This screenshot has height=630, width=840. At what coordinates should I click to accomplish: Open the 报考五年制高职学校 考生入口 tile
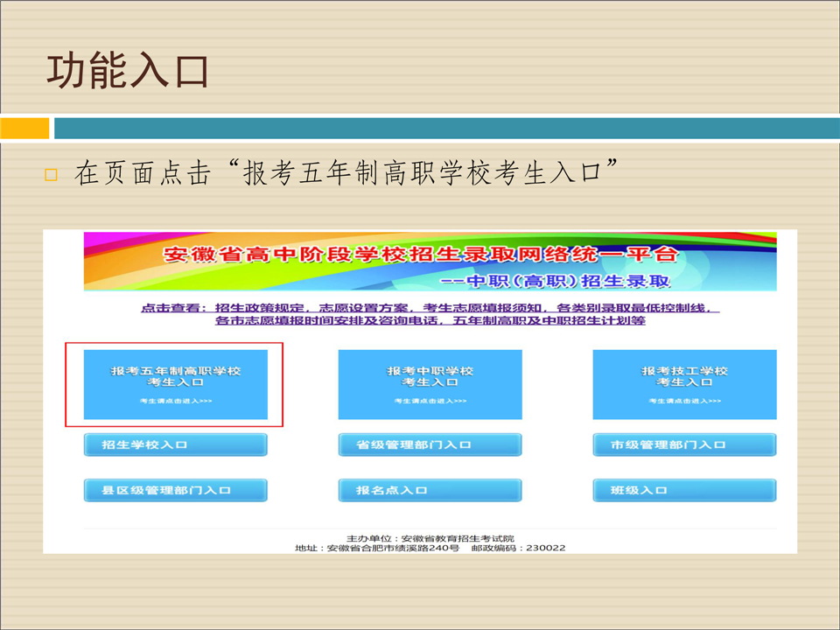click(175, 383)
